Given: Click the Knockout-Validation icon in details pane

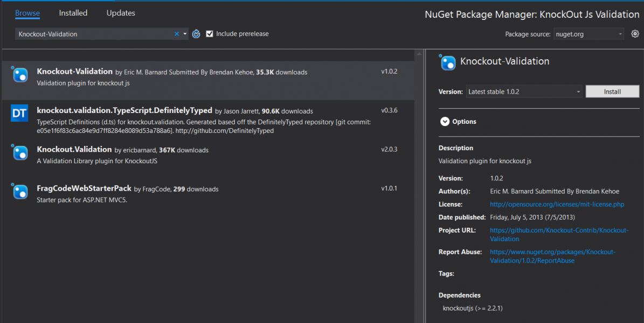Looking at the screenshot, I should 447,63.
